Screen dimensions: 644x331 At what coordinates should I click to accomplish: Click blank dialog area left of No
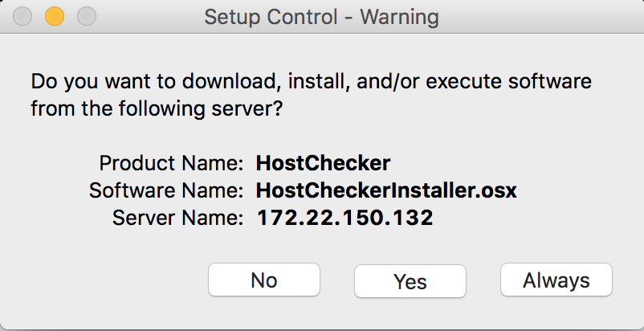[x=104, y=280]
